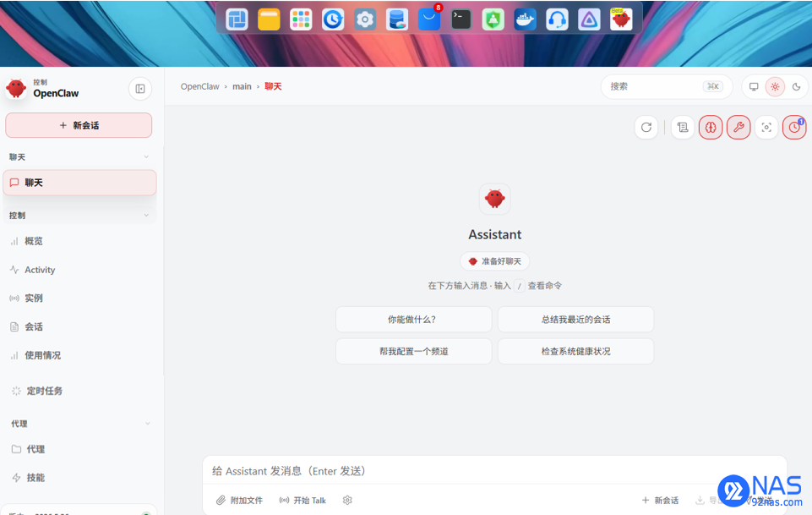812x515 pixels.
Task: Open 使用情况 usage page
Action: click(79, 355)
